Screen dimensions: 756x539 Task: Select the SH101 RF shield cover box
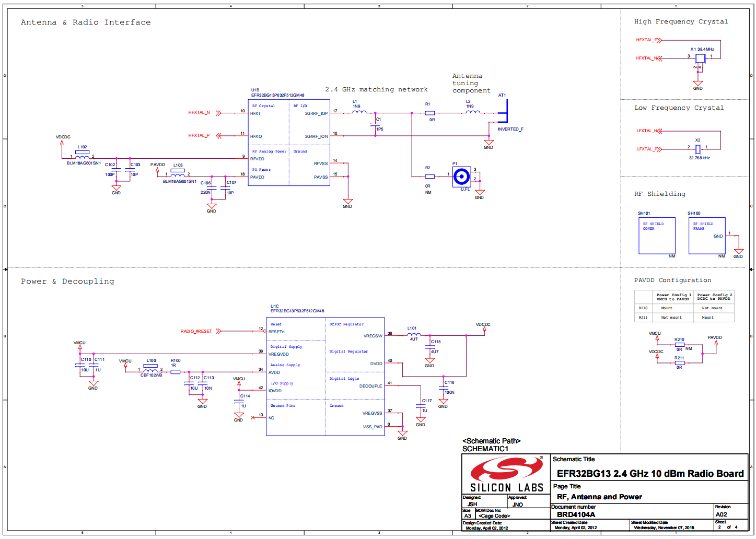657,236
